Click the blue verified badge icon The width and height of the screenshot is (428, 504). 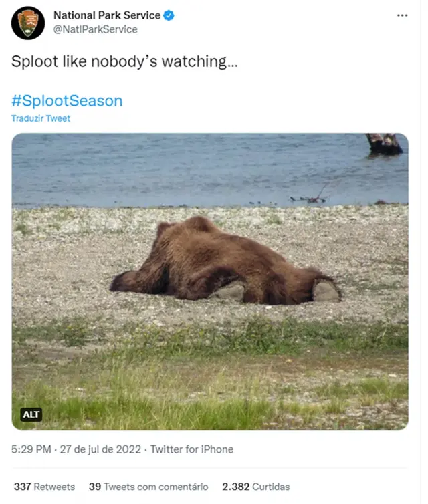[x=169, y=15]
